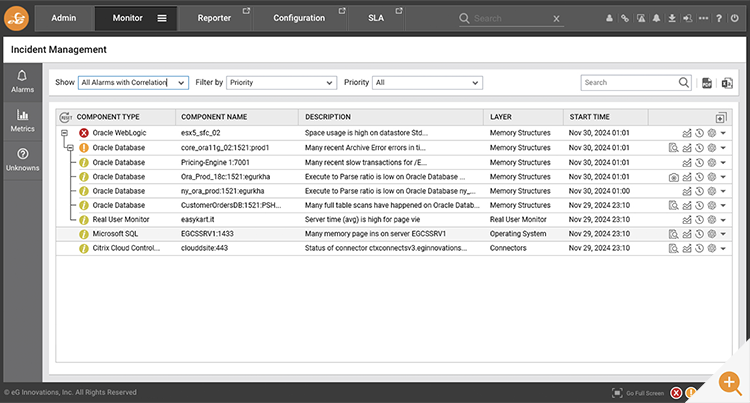Click the magnifier in the alarms search box

[684, 82]
